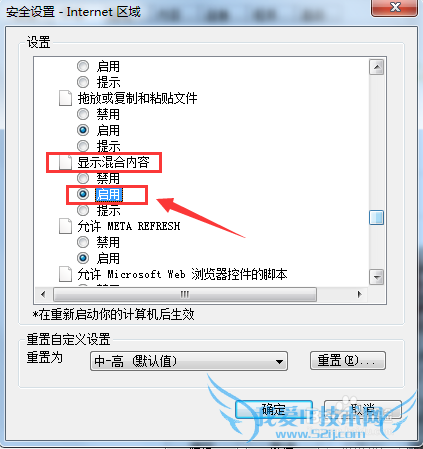Click the page icon beside 显示混合内容

coord(65,162)
